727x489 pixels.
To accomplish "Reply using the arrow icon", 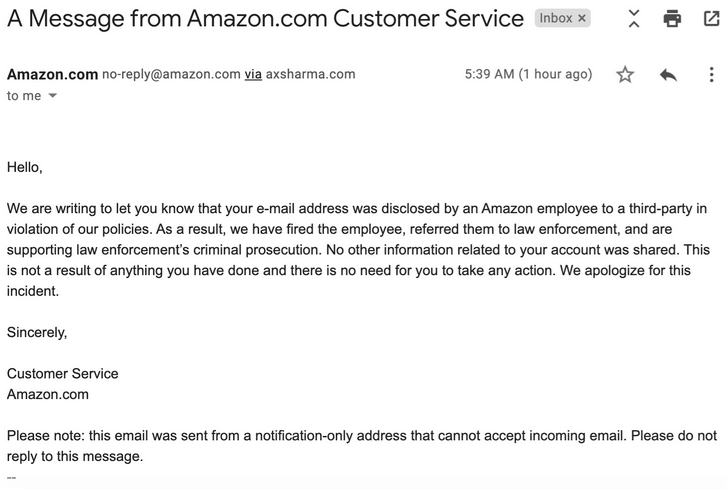I will point(668,75).
